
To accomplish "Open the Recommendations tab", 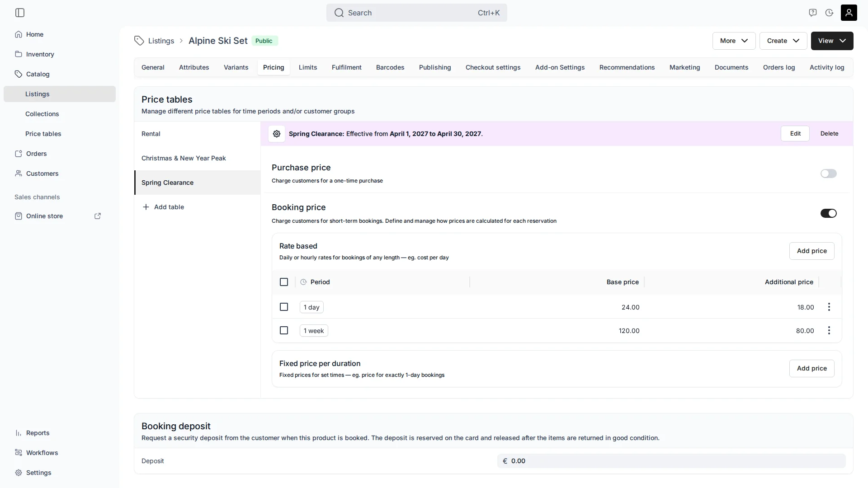I will 627,67.
